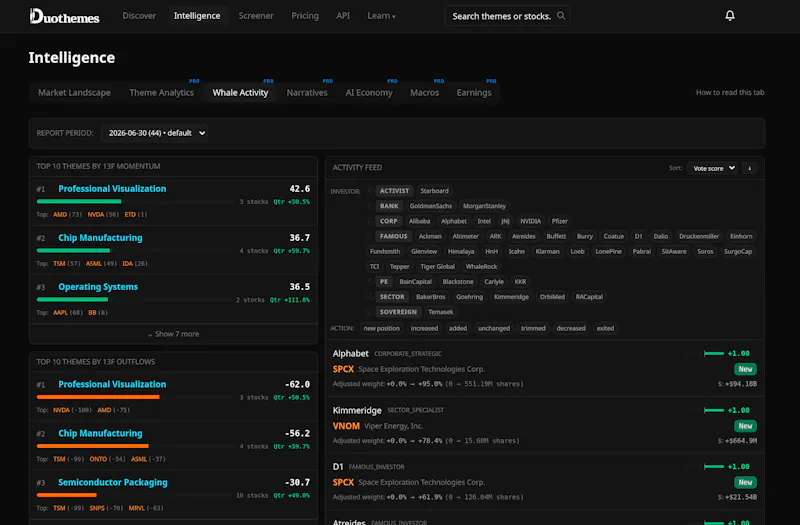The image size is (800, 525).
Task: Click the search magnifier icon
Action: [x=561, y=16]
